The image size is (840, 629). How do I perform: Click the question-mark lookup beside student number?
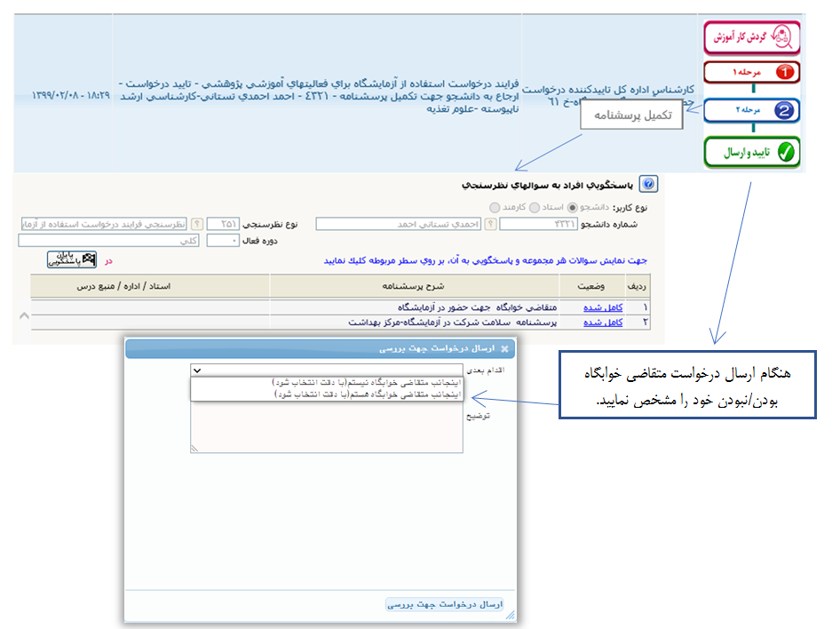pos(489,224)
